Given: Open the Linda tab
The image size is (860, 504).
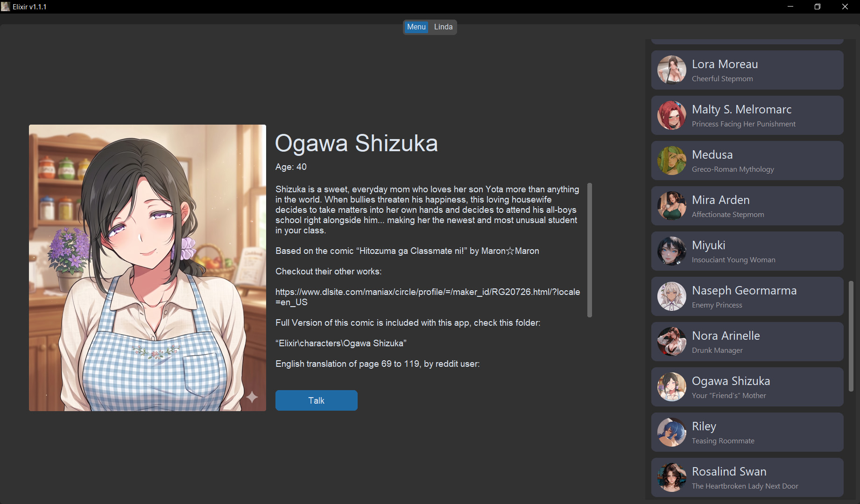Looking at the screenshot, I should pyautogui.click(x=443, y=27).
